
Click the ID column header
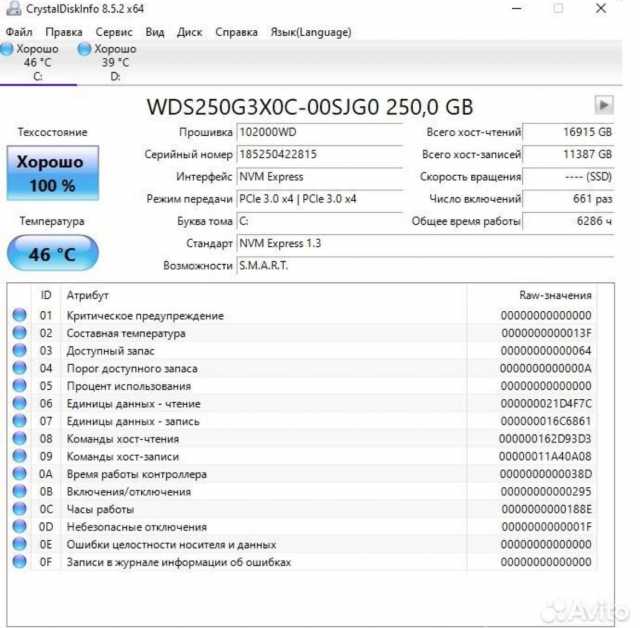click(x=46, y=295)
